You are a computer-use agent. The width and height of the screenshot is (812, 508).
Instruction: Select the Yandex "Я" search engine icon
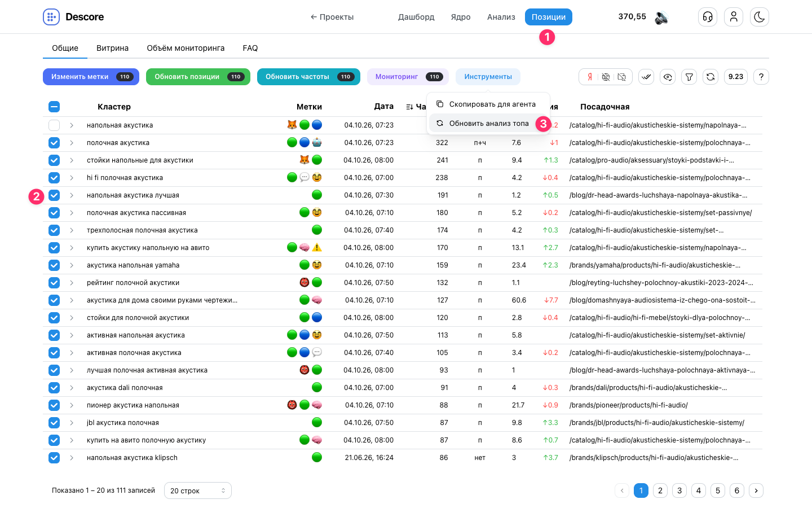tap(590, 77)
